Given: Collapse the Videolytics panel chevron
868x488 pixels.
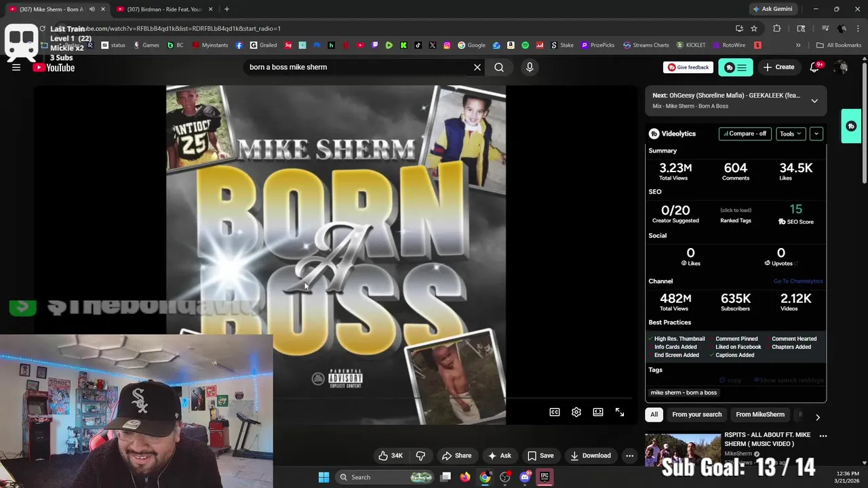Looking at the screenshot, I should [816, 134].
